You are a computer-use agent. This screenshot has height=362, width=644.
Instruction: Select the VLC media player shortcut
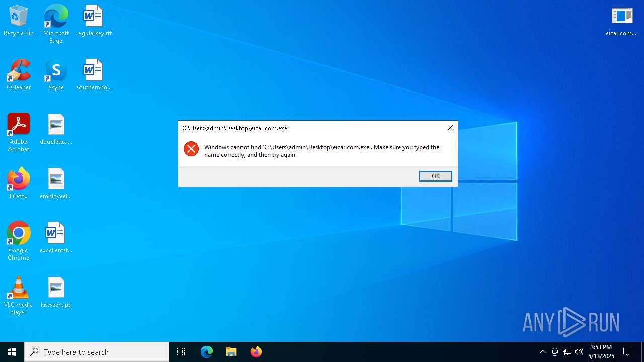click(19, 296)
